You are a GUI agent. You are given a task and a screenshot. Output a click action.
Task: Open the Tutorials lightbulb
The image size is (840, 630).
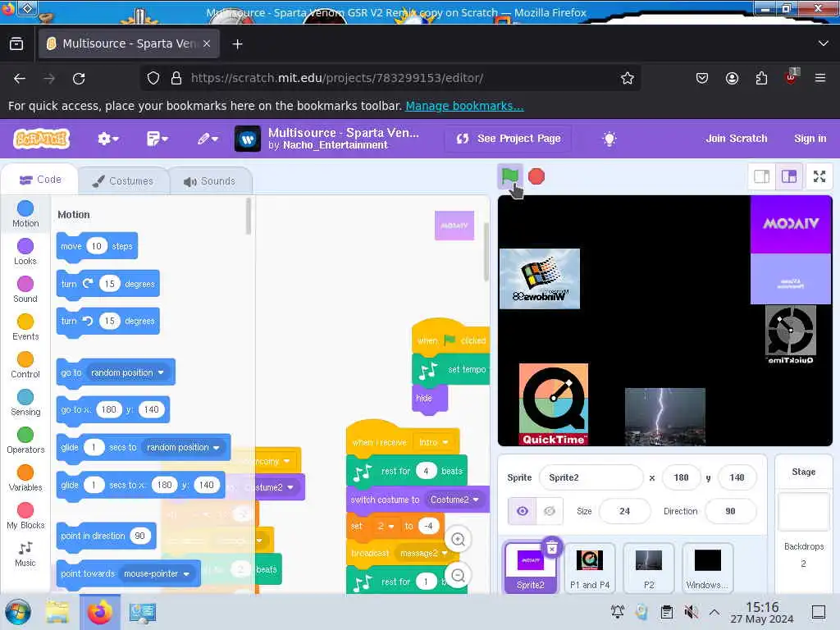pyautogui.click(x=609, y=139)
